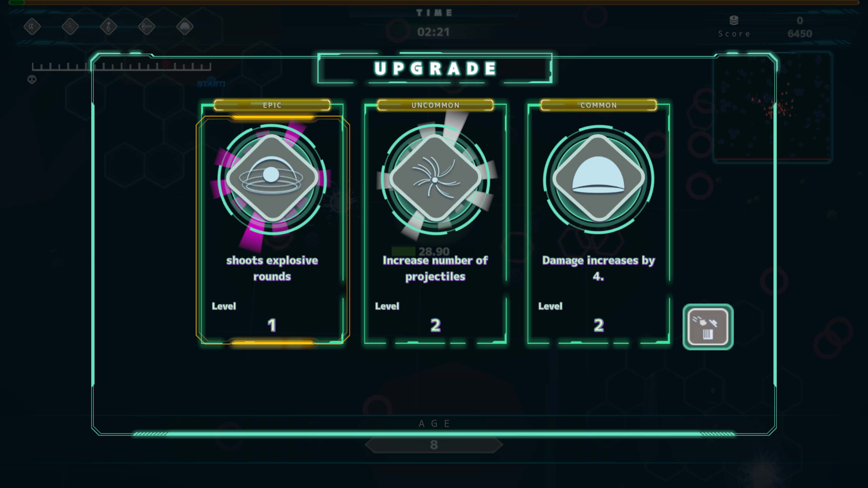
Task: Click the UNCOMMON rarity label
Action: point(435,105)
